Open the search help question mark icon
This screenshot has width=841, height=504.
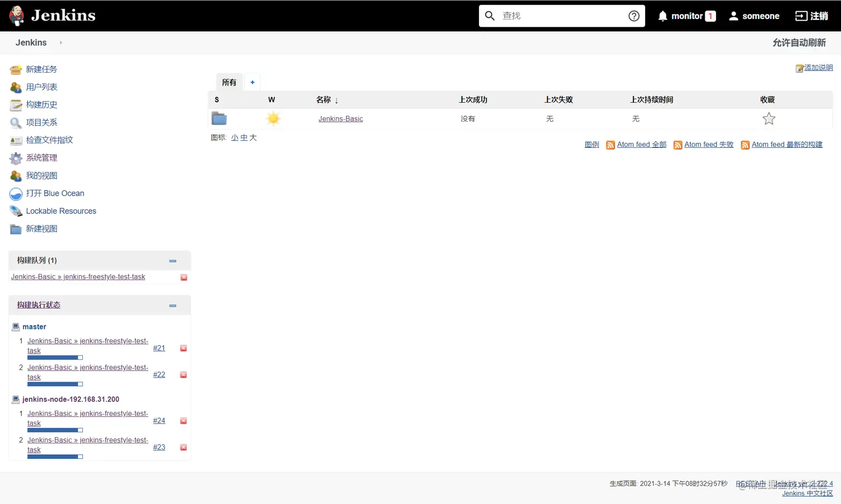coord(634,16)
